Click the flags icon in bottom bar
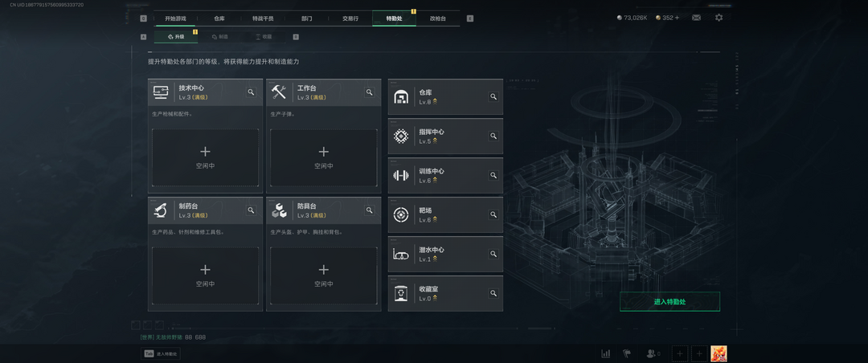This screenshot has height=363, width=868. (627, 353)
